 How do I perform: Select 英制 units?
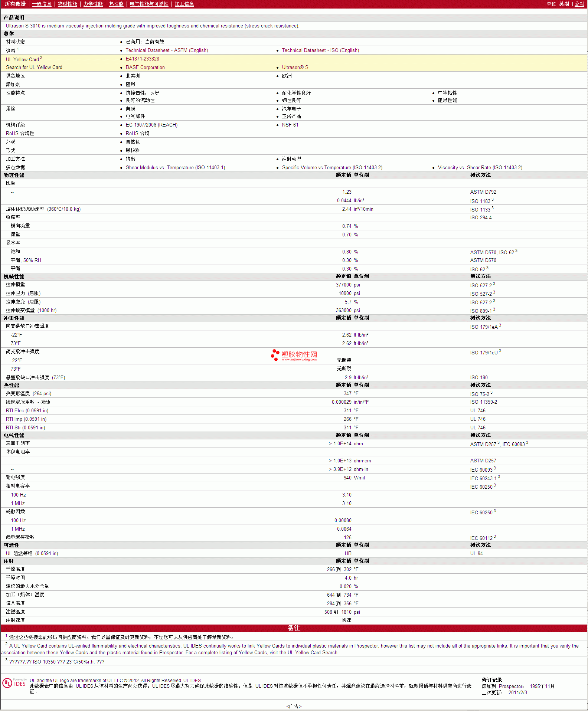(564, 4)
